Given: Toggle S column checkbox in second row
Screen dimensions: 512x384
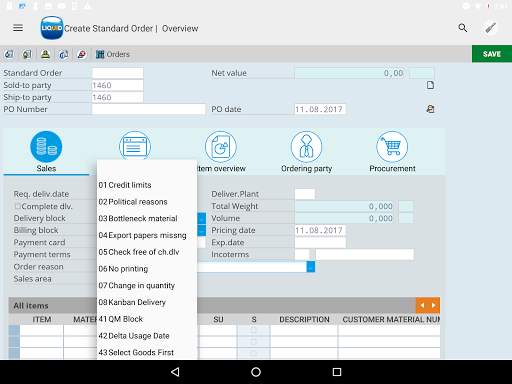Looking at the screenshot, I should (254, 342).
